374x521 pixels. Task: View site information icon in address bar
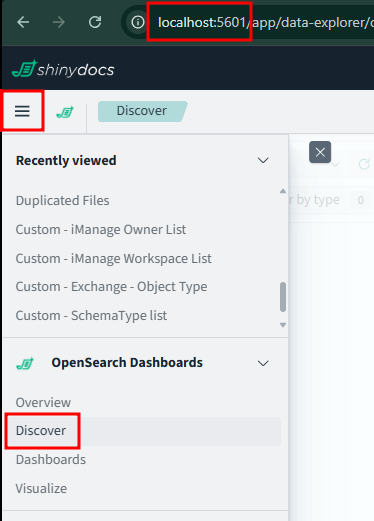138,22
